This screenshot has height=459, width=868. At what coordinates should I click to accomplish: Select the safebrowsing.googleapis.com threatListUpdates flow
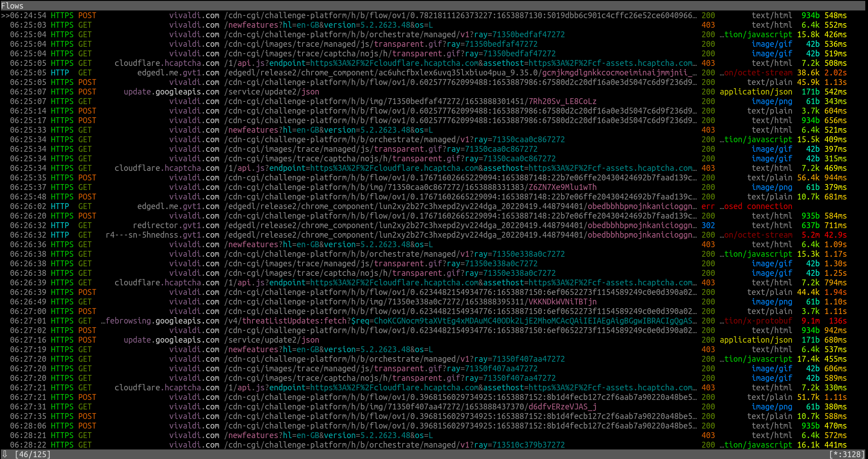point(409,321)
